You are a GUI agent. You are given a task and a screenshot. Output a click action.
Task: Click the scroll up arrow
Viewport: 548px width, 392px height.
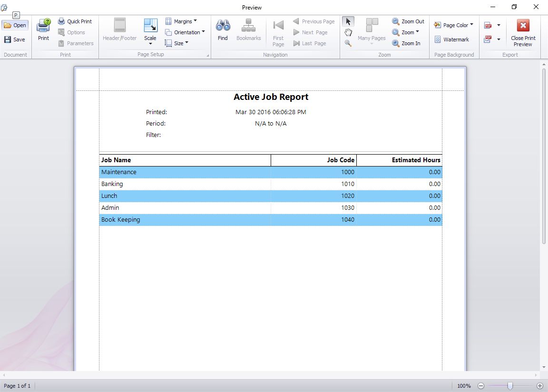[544, 64]
